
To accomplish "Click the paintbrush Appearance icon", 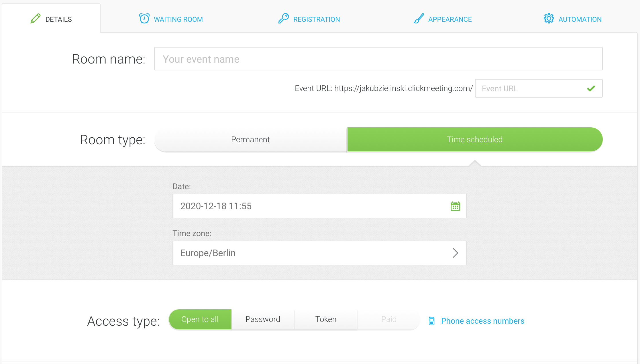I will click(419, 19).
